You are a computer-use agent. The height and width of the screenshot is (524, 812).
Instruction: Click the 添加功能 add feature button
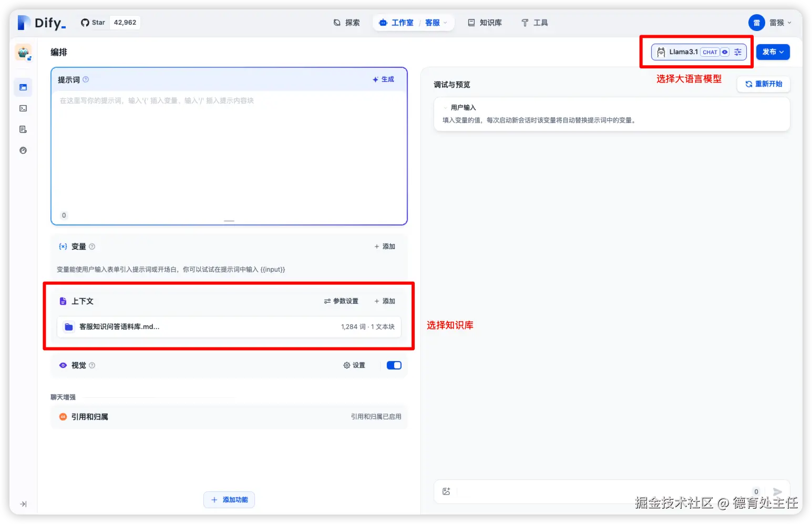pos(229,499)
